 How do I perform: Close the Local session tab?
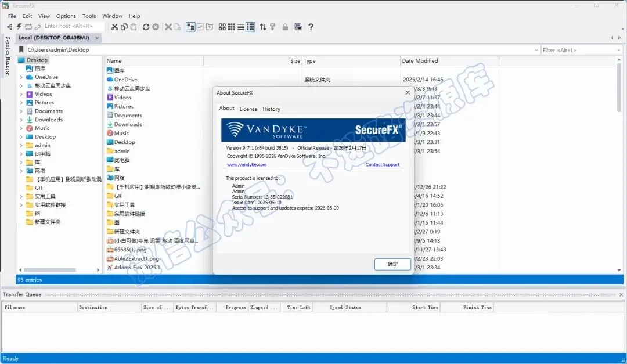click(x=97, y=38)
